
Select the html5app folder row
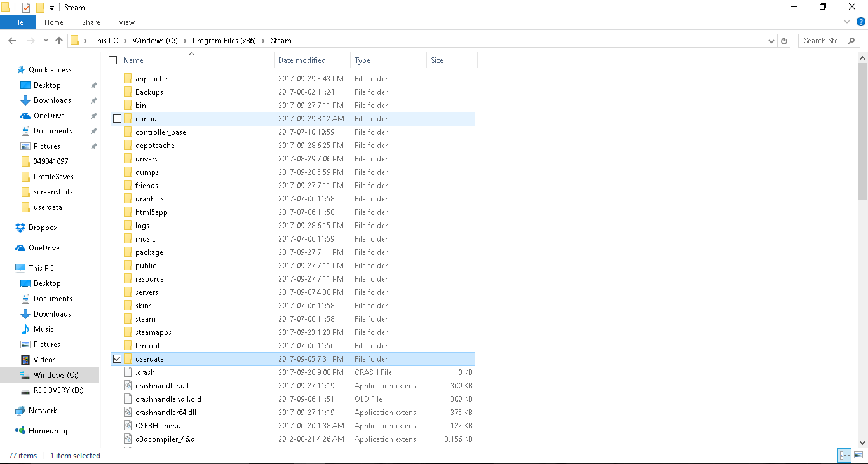point(293,212)
